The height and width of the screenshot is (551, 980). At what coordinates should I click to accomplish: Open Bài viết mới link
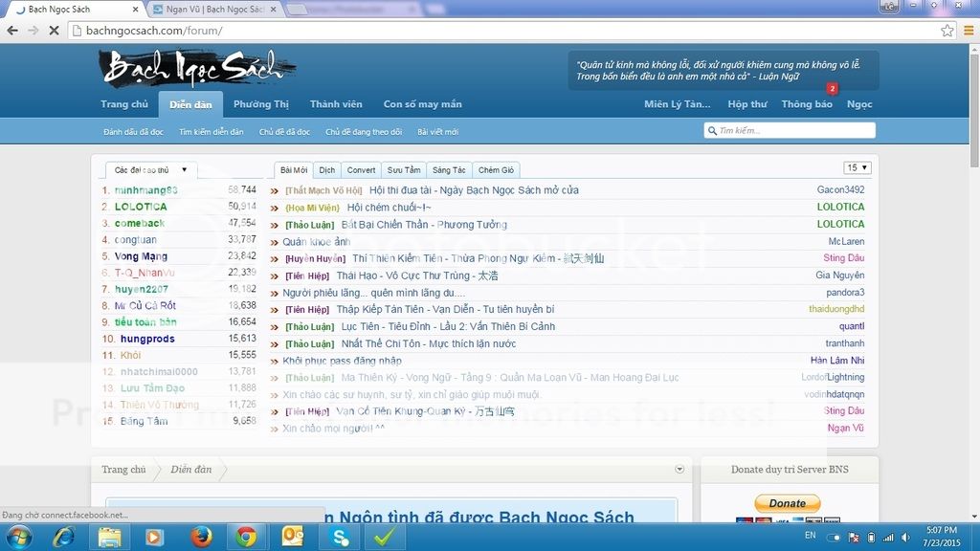pos(437,132)
